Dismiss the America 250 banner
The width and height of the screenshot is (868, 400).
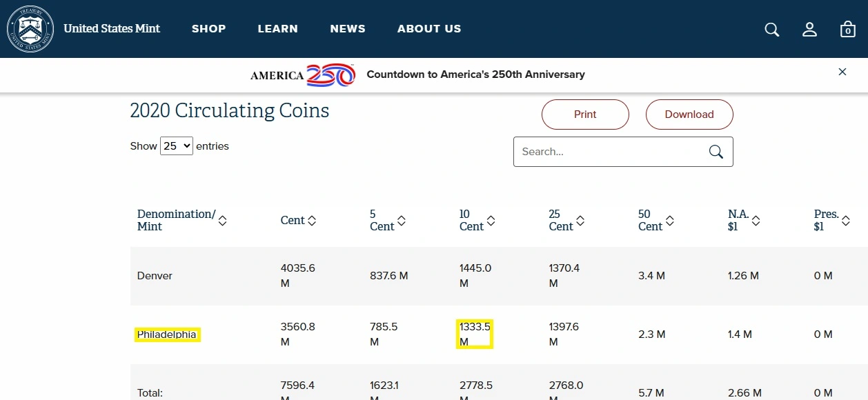pyautogui.click(x=842, y=72)
